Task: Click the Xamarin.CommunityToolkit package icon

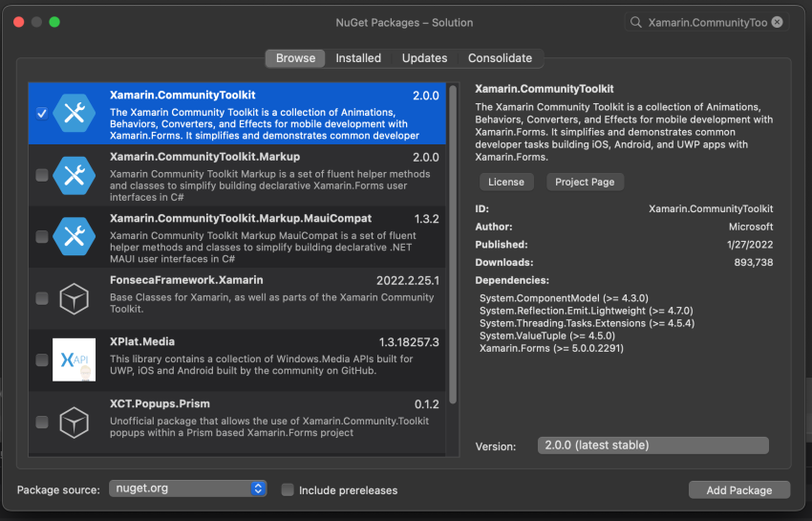Action: tap(74, 114)
